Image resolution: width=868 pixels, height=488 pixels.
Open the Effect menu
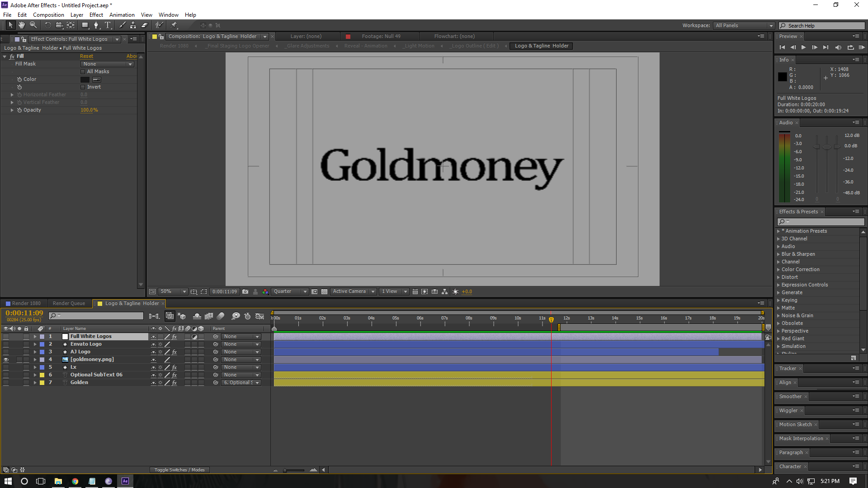[96, 15]
